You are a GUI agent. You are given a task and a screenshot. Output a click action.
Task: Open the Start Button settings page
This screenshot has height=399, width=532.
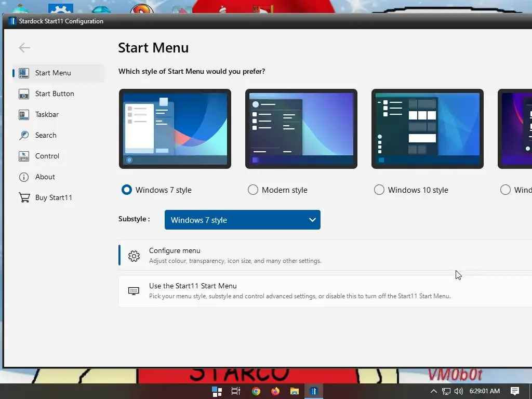tap(58, 94)
